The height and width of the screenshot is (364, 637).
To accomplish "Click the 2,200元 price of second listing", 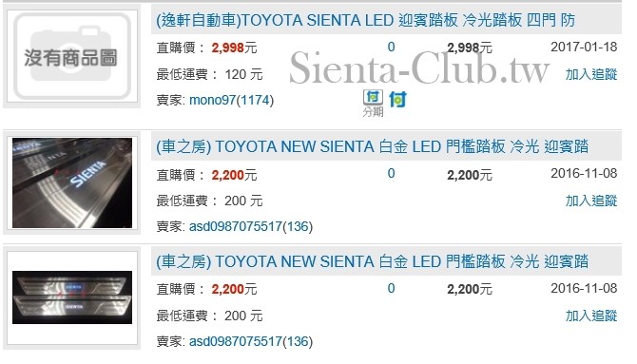I will point(234,175).
